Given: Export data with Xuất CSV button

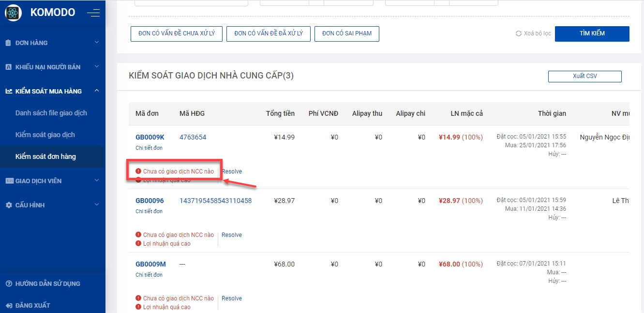Looking at the screenshot, I should tap(584, 77).
